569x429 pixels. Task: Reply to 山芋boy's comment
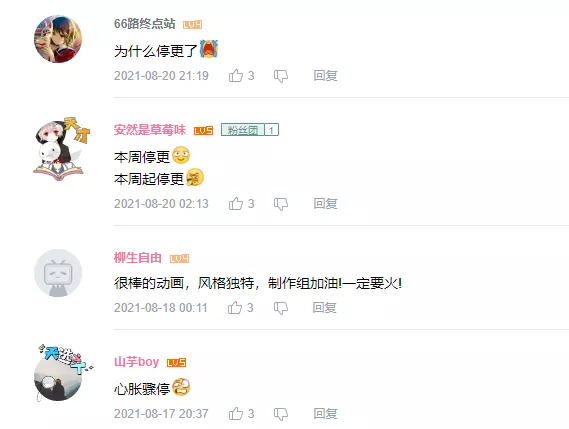326,413
